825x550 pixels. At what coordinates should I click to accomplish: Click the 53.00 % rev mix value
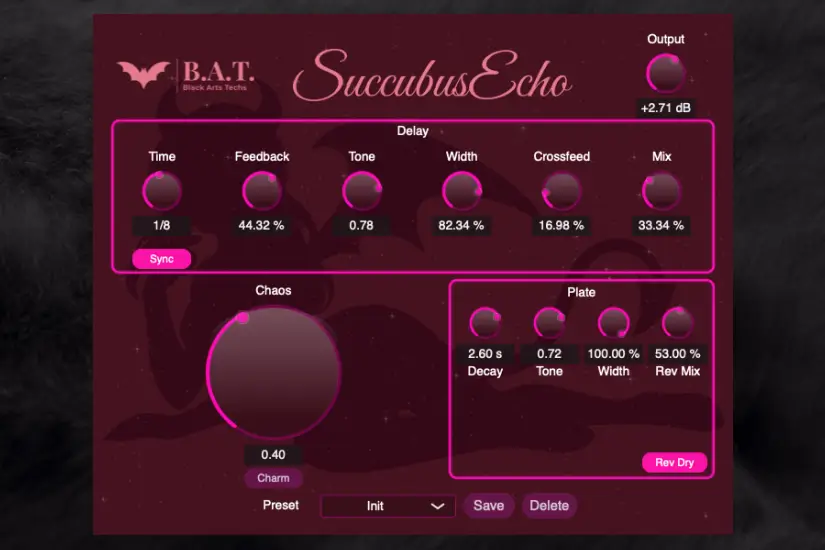point(678,354)
